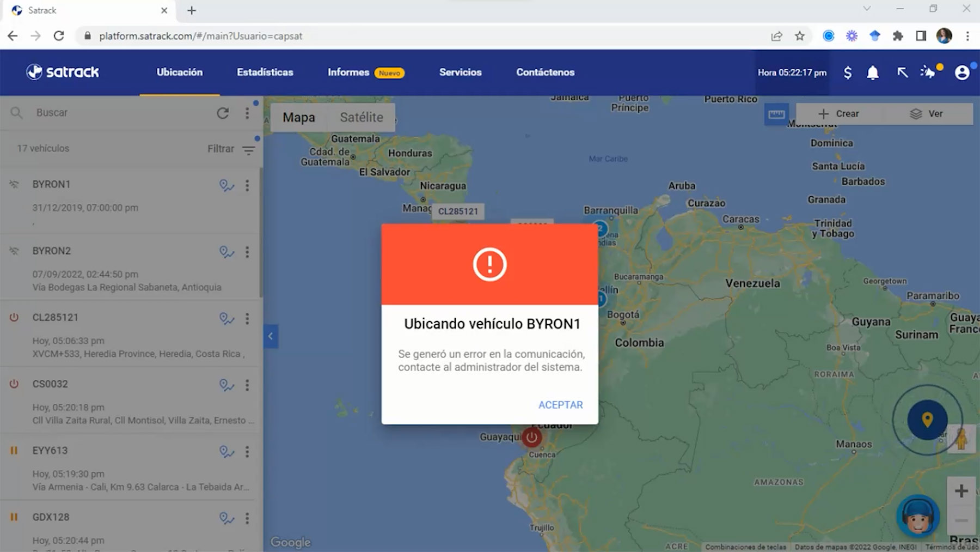Collapse the vehicle list side panel
Screen dimensions: 980x552
(x=271, y=336)
